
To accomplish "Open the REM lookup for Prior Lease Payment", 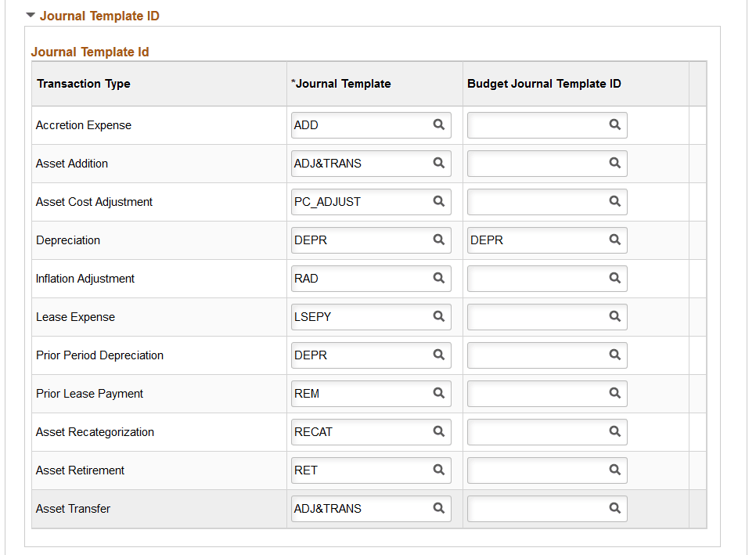I will point(438,394).
